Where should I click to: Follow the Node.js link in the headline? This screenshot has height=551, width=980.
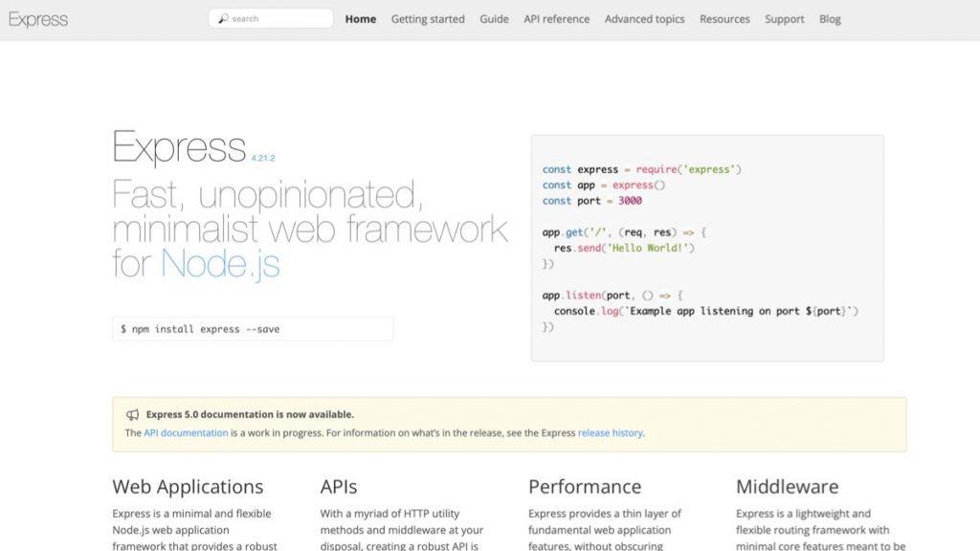pos(220,264)
